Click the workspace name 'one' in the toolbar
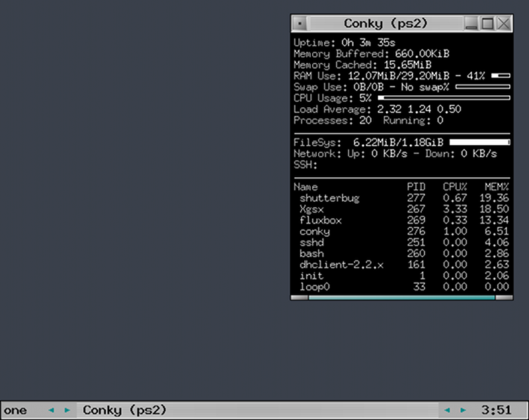This screenshot has height=420, width=529. (x=15, y=411)
